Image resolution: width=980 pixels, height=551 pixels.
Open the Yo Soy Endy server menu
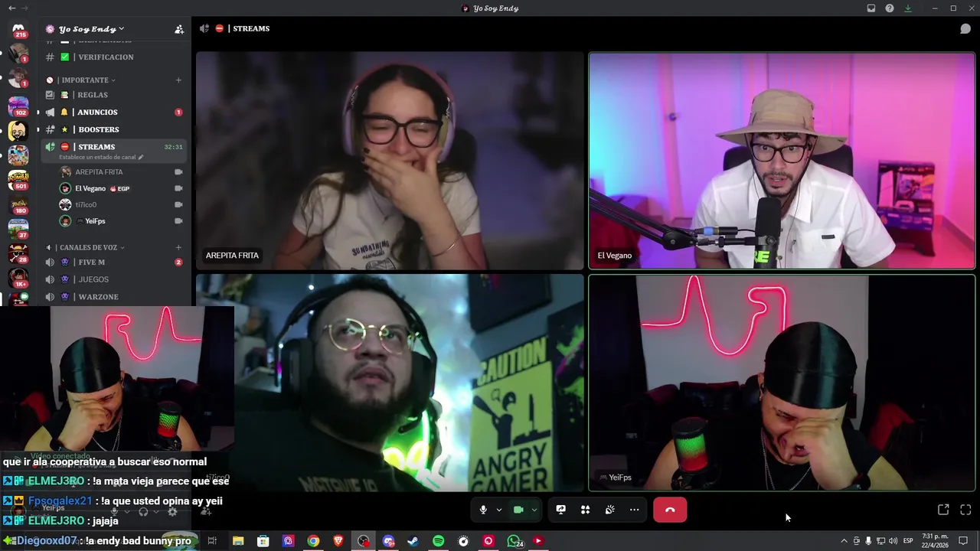click(x=92, y=29)
